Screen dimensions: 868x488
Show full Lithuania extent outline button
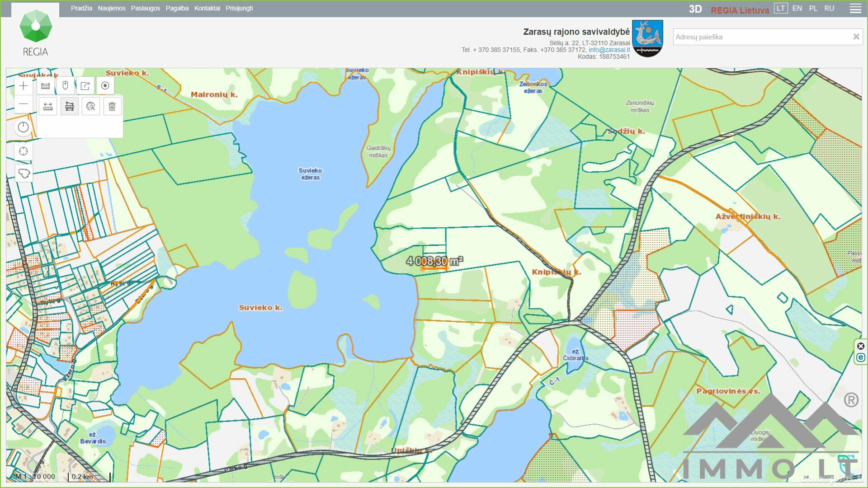[24, 174]
